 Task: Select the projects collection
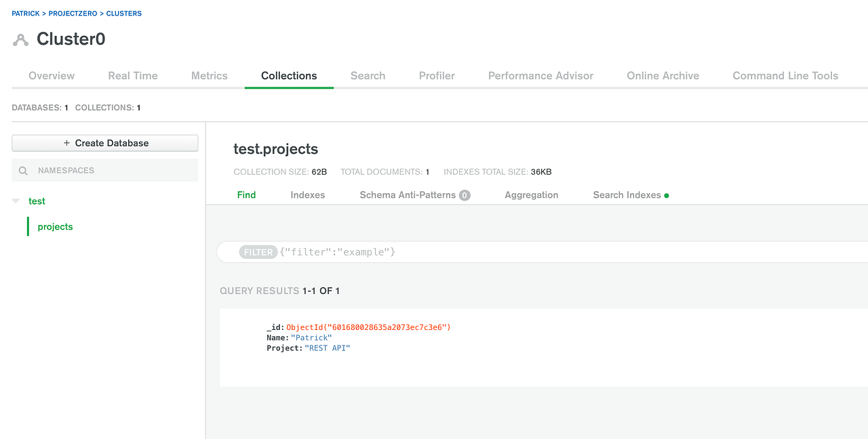pos(55,226)
